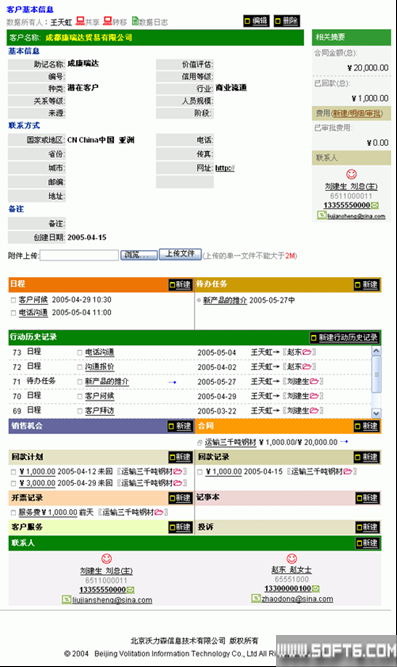Check the 电话沟通 schedule checkbox in 日程
The height and width of the screenshot is (667, 397).
(13, 313)
